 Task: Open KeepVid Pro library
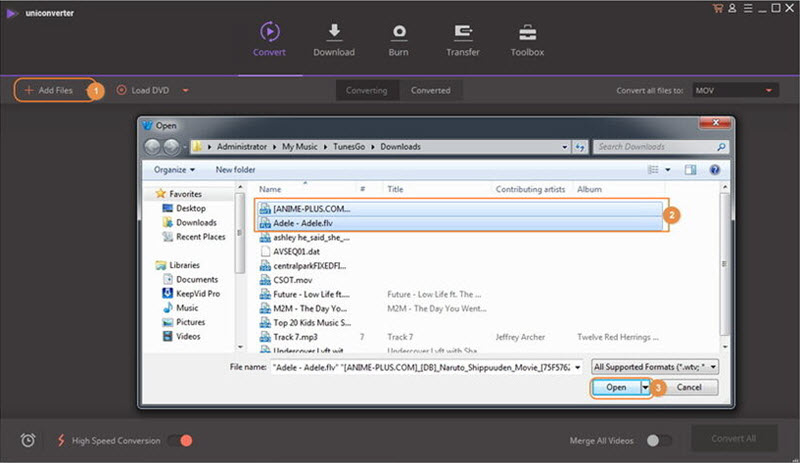point(191,294)
